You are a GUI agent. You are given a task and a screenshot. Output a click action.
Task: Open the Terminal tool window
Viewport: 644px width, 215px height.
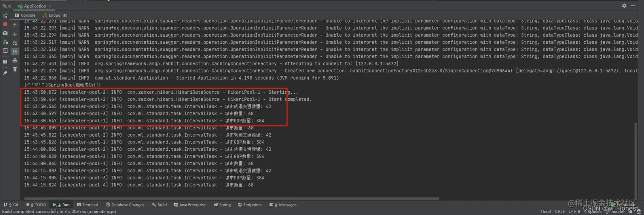tap(87, 205)
